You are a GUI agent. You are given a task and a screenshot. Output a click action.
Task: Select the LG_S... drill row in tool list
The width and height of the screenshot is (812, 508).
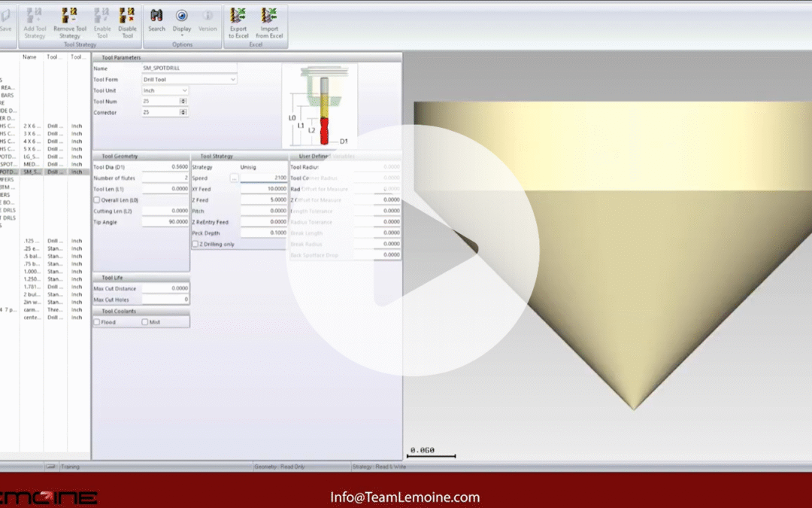tap(44, 157)
